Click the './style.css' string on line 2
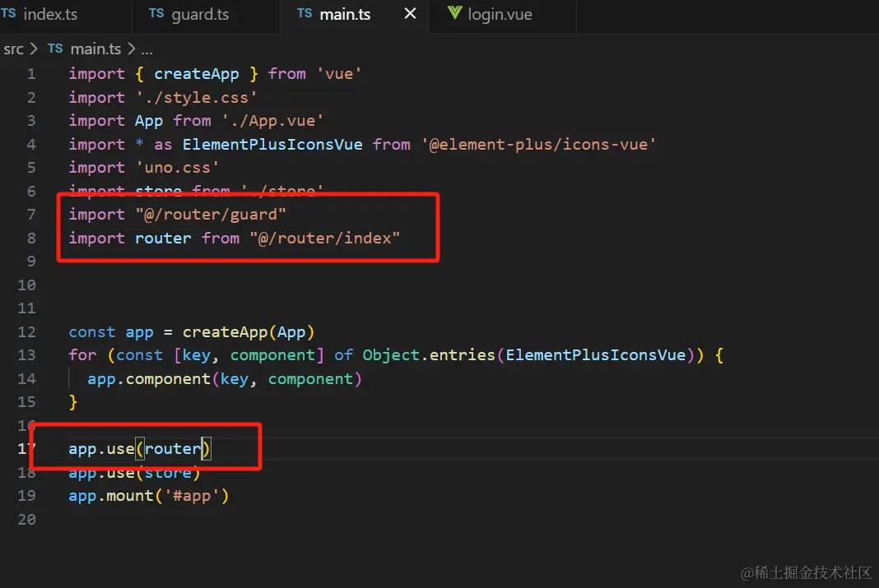 [196, 97]
